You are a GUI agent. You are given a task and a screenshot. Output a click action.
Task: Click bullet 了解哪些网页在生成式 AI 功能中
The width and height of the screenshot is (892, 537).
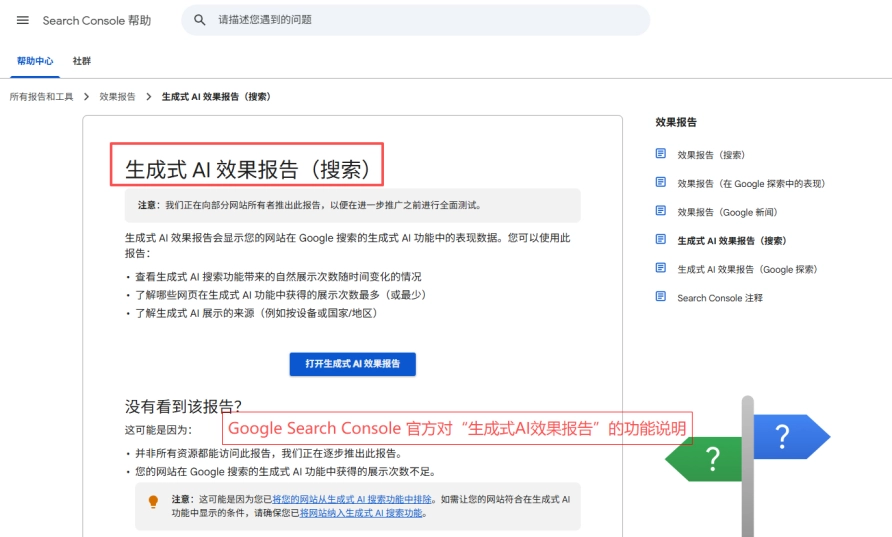[280, 295]
